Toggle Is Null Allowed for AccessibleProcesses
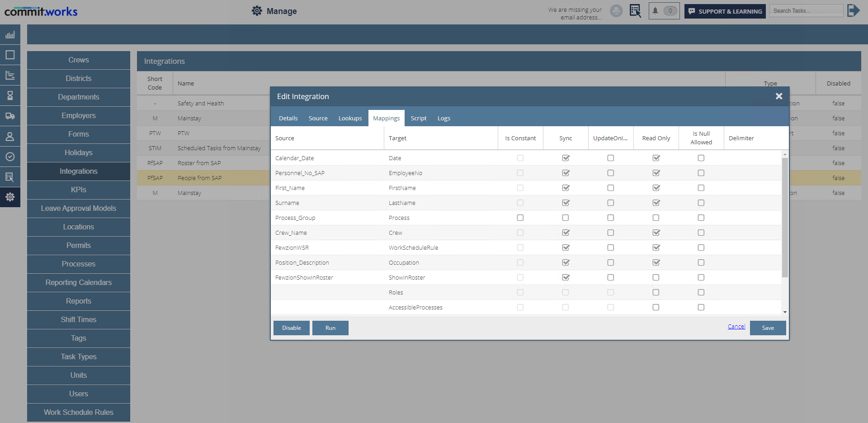The width and height of the screenshot is (868, 423). point(701,307)
